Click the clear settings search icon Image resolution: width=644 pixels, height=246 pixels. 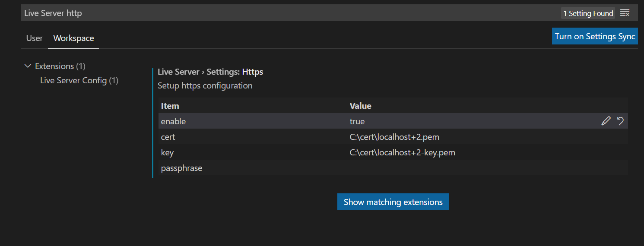tap(625, 13)
